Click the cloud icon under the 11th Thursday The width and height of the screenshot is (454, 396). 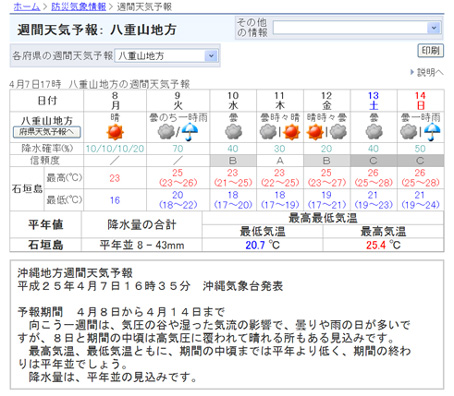[x=268, y=132]
